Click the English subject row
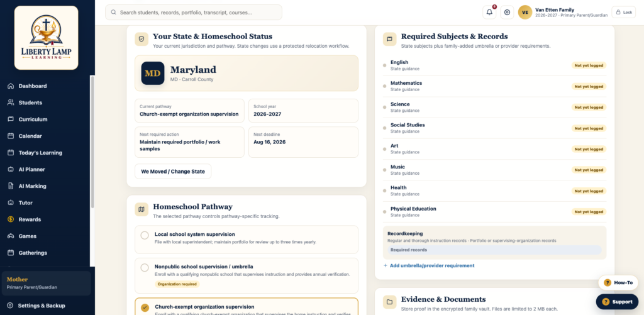The height and width of the screenshot is (315, 644). pos(494,65)
